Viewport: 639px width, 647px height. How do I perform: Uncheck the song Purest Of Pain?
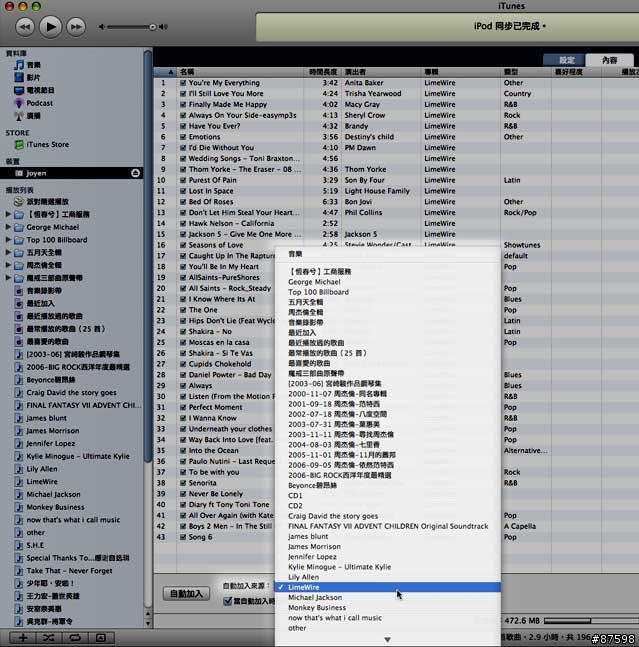point(183,180)
